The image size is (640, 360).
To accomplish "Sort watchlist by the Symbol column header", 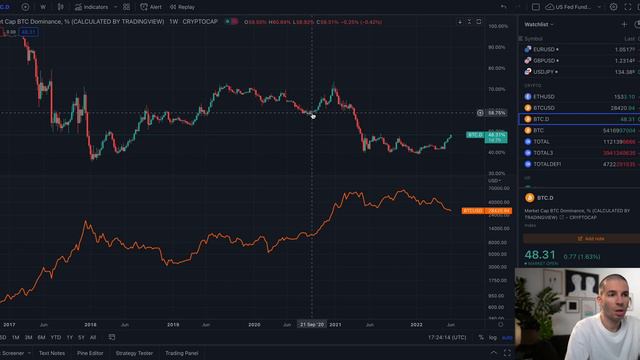I will [x=533, y=39].
